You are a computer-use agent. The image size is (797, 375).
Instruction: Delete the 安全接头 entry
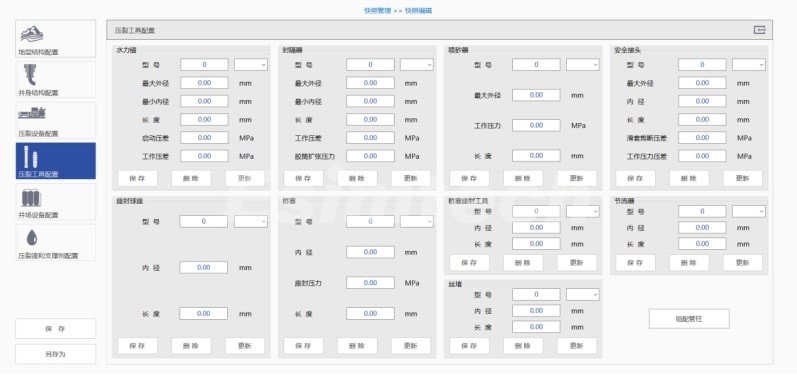pyautogui.click(x=689, y=178)
